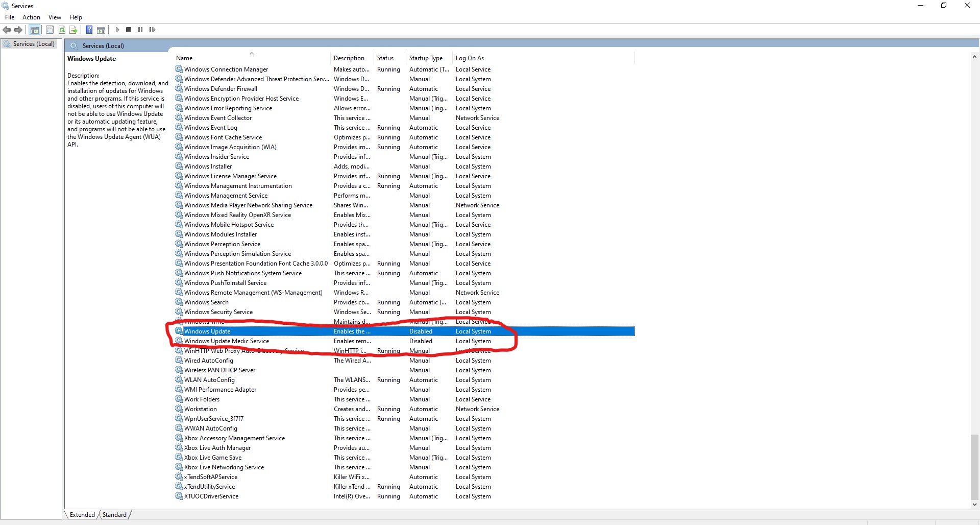Open the Properties toolbar icon
This screenshot has width=980, height=525.
(x=50, y=30)
